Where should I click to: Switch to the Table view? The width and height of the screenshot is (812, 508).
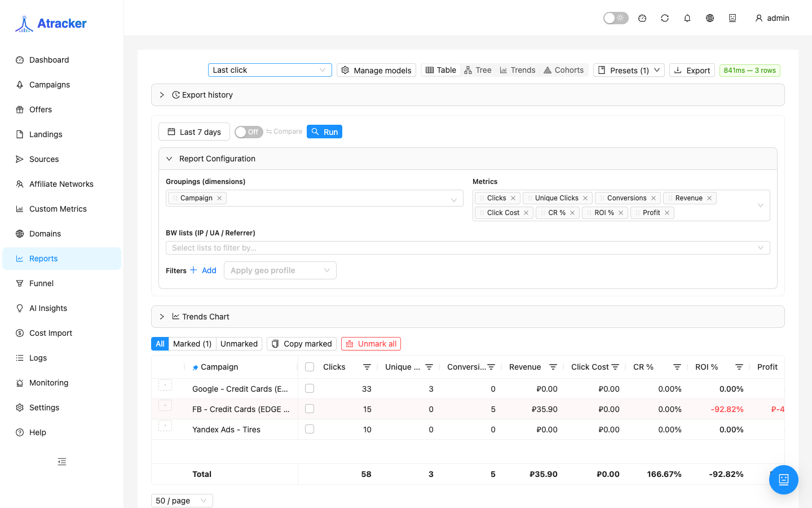tap(441, 70)
